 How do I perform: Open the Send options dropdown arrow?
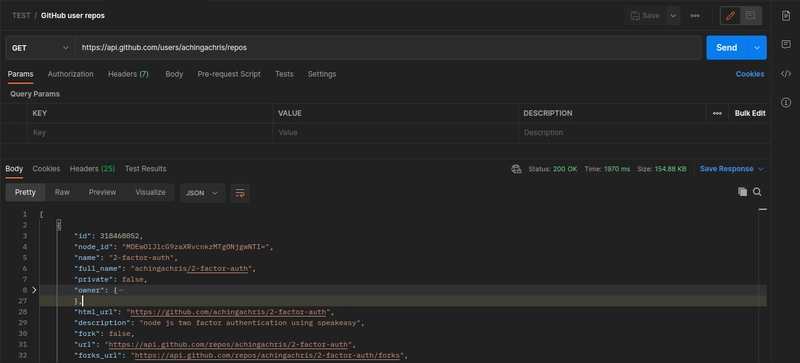pos(757,47)
